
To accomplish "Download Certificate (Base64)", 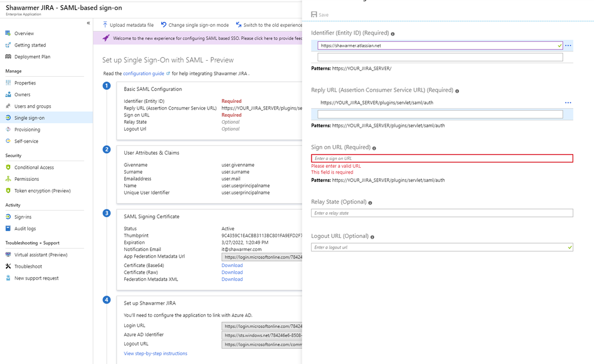I will (x=232, y=265).
